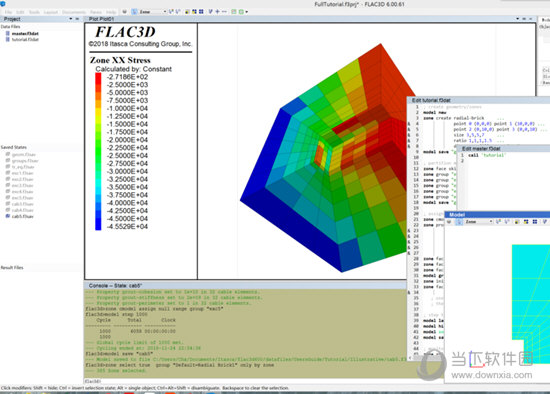
Task: Click the Project pane collapse icon
Action: 77,19
